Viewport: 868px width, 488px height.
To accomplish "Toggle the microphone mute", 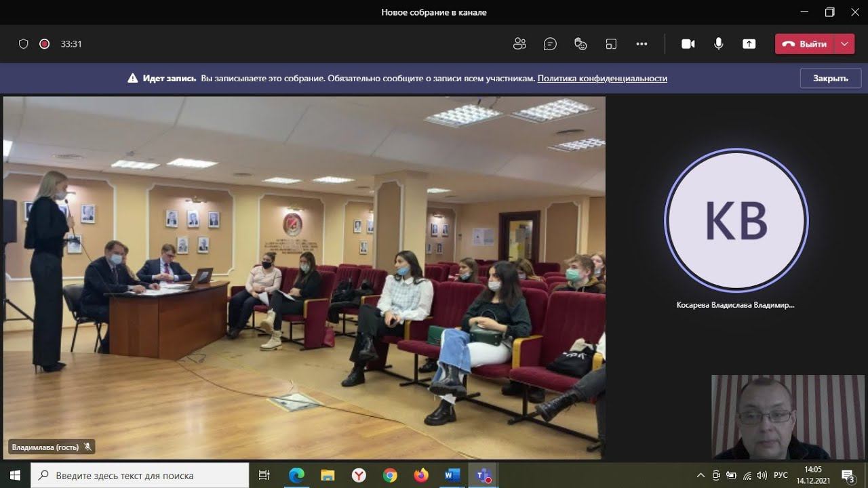I will [x=719, y=44].
